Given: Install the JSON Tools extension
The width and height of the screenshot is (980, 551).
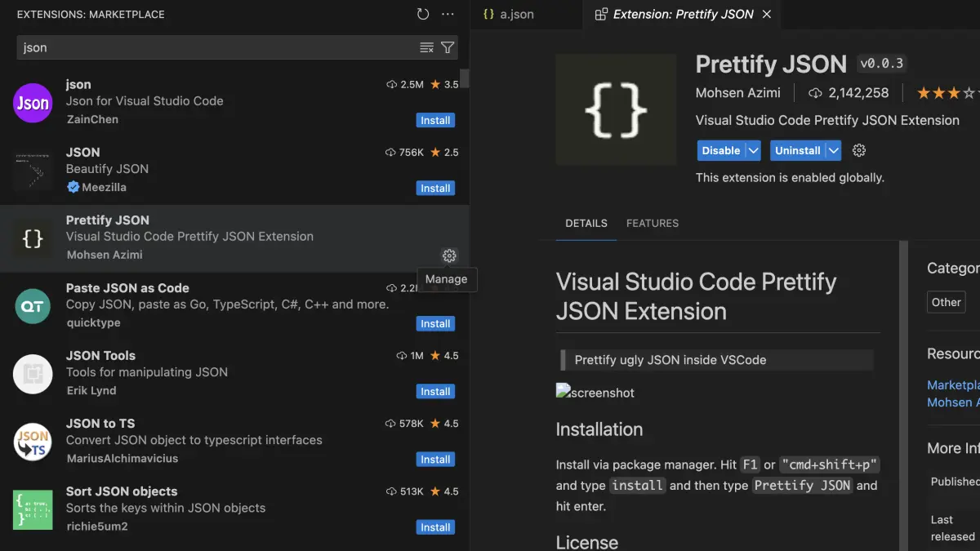Looking at the screenshot, I should click(x=435, y=391).
